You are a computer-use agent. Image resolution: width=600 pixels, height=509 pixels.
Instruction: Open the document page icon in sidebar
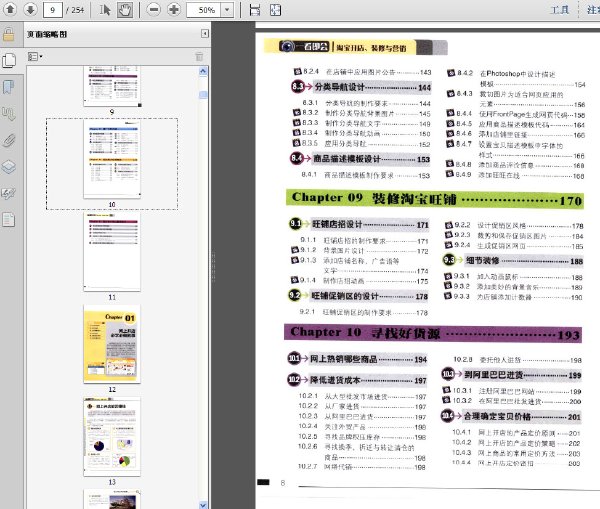9,220
